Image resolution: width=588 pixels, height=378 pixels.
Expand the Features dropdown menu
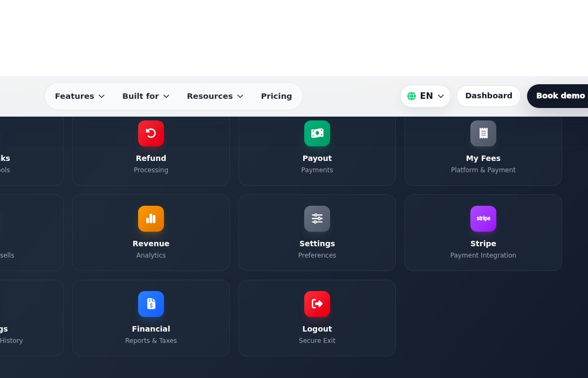pyautogui.click(x=79, y=96)
